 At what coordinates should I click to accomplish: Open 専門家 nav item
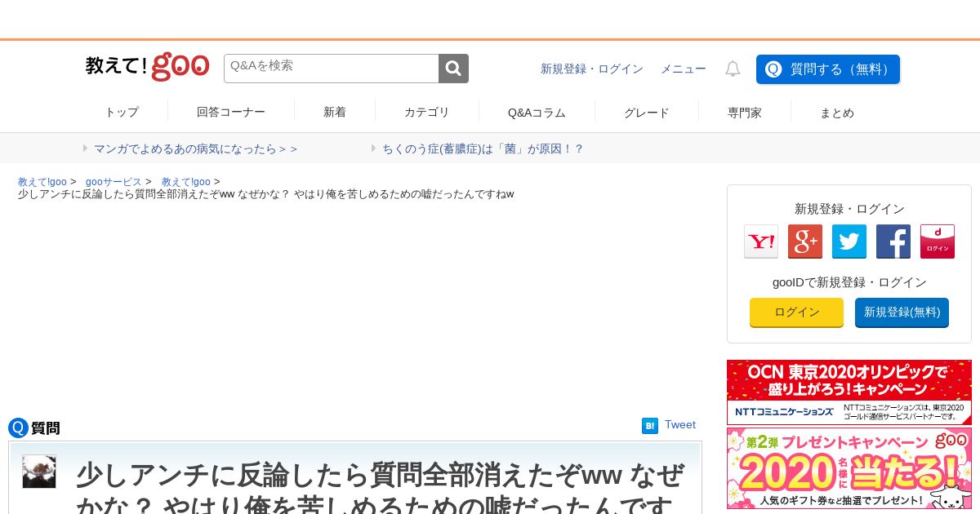point(745,113)
